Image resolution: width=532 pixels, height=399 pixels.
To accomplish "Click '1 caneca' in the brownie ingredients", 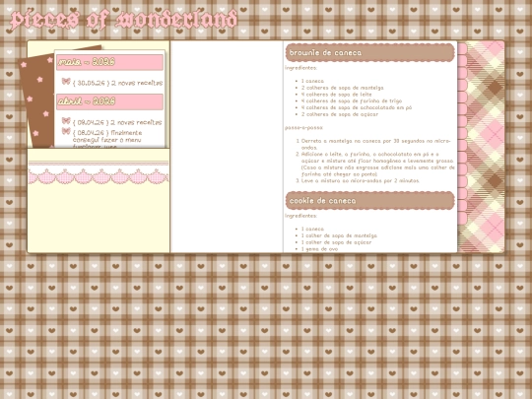I will pos(312,81).
